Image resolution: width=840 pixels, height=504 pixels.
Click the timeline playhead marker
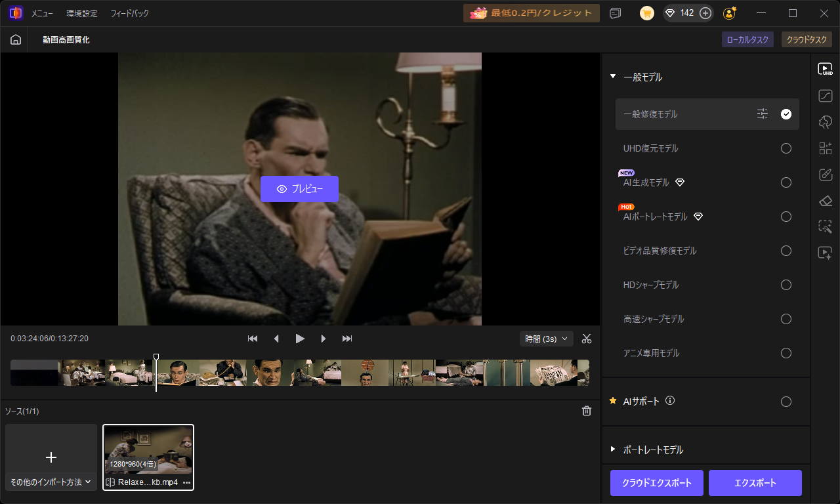point(156,358)
